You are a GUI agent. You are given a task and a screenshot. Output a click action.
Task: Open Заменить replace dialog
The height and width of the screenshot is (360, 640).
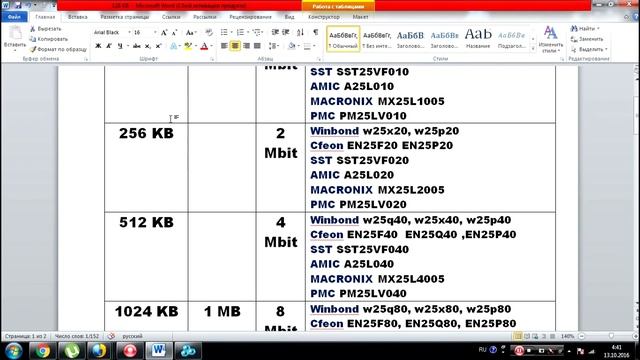tap(587, 39)
